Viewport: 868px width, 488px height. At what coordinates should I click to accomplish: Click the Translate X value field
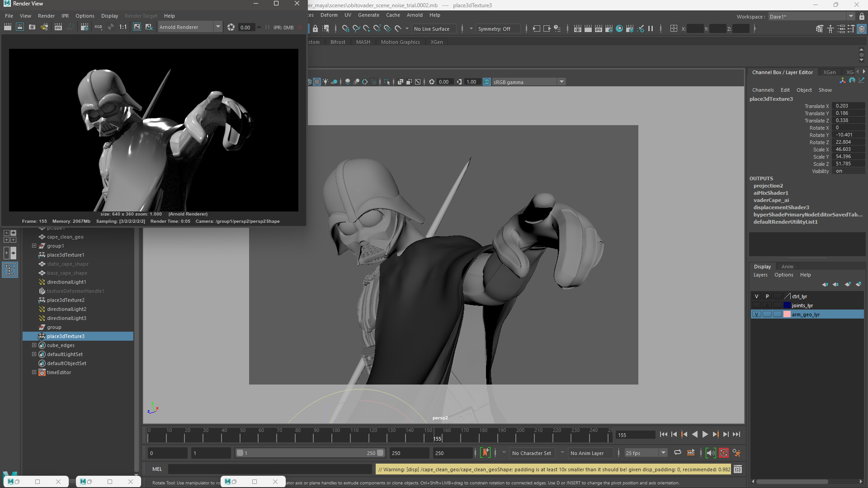click(848, 106)
